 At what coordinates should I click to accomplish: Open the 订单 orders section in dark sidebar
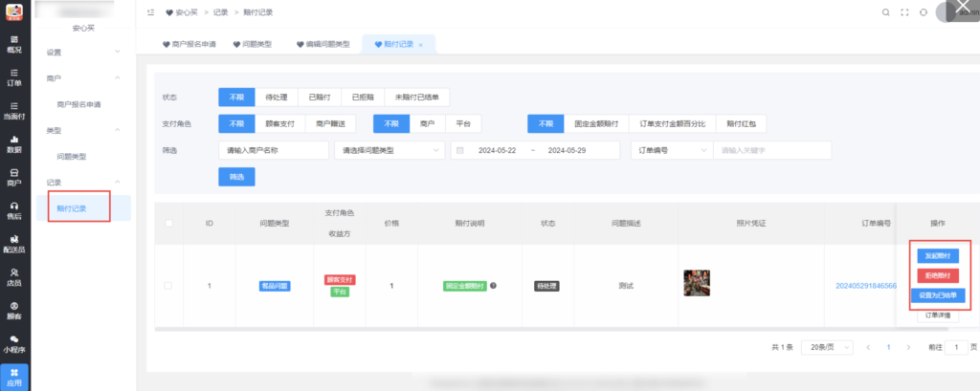tap(14, 77)
